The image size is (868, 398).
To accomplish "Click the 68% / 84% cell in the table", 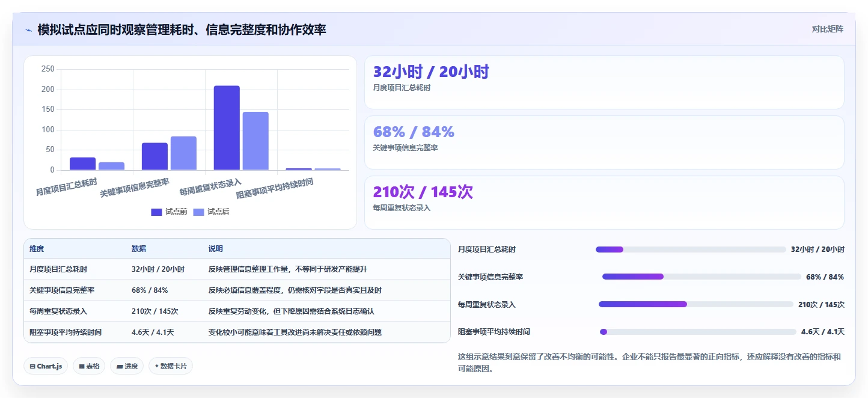I will pyautogui.click(x=150, y=290).
